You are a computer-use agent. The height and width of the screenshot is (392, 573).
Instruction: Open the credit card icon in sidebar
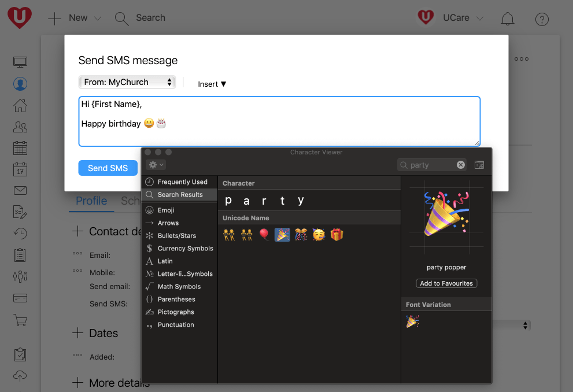tap(20, 298)
